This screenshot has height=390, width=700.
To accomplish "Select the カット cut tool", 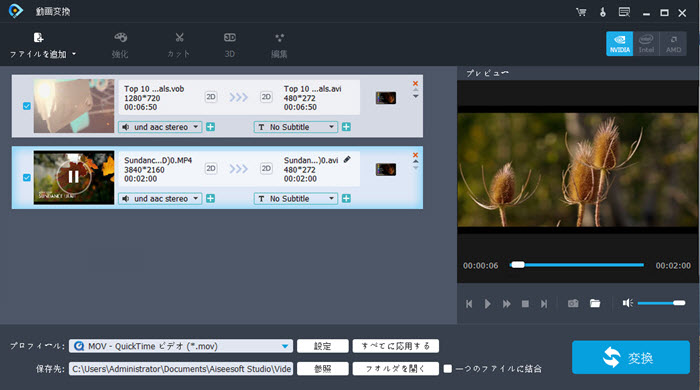I will (179, 45).
